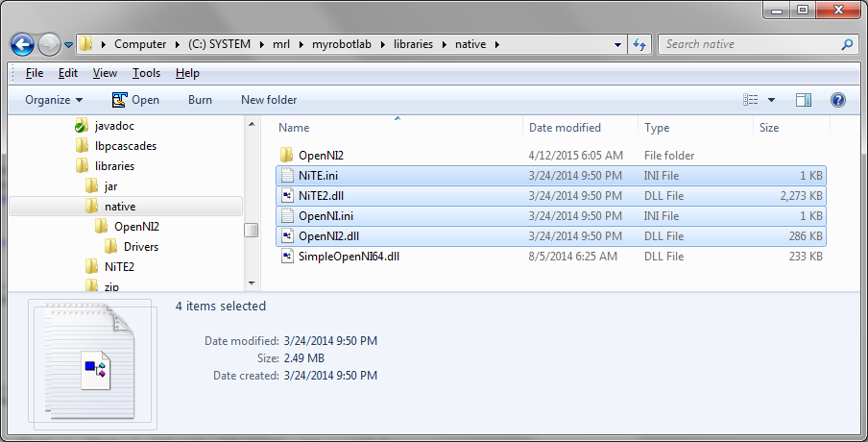Expand the arrow after myrobotlab breadcrumb

(x=382, y=44)
